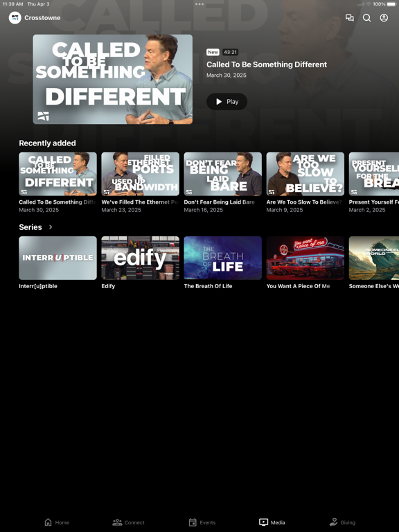Viewport: 399px width, 532px height.
Task: Open the Interr[u]ptible series card
Action: [57, 258]
